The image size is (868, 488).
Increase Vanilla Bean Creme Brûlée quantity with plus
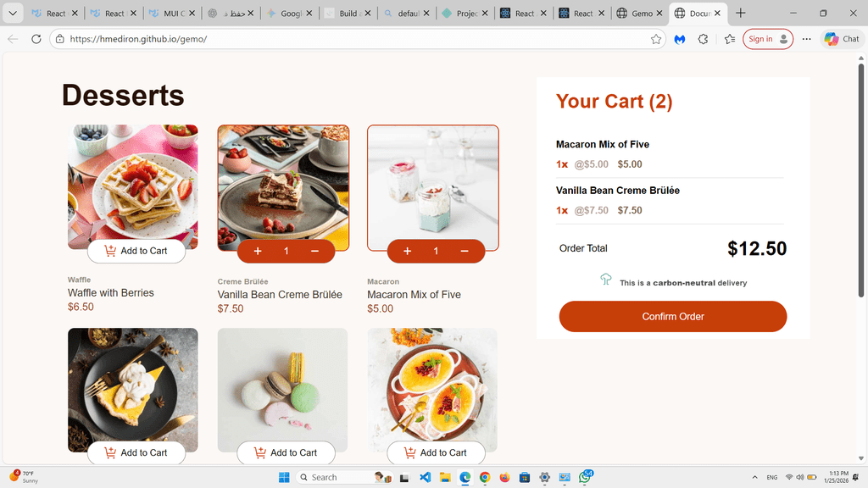[258, 252]
